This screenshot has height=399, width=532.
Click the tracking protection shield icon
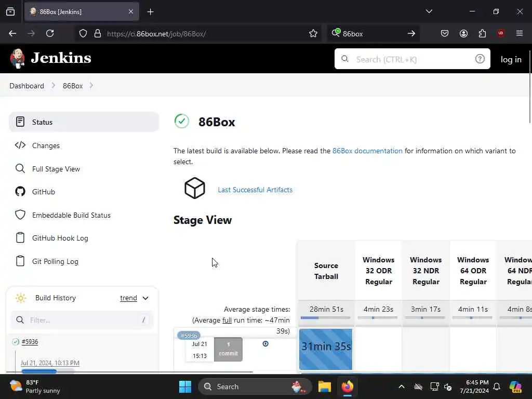click(x=83, y=33)
